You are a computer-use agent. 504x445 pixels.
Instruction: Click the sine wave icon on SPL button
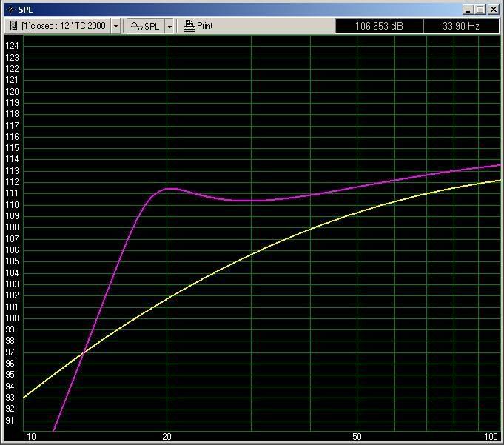click(x=137, y=26)
